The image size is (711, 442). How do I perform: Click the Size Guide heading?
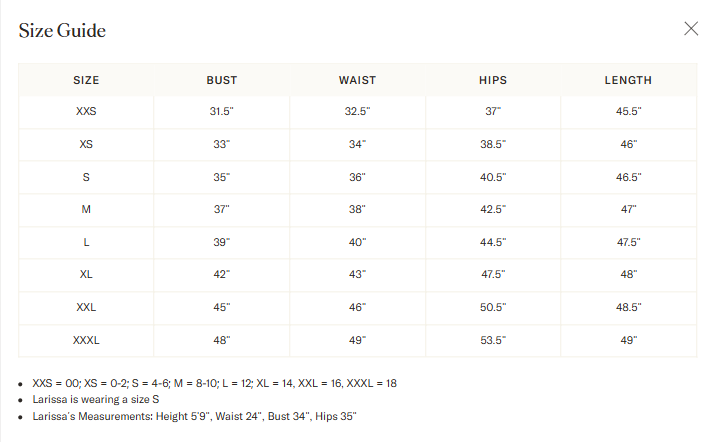pyautogui.click(x=62, y=31)
